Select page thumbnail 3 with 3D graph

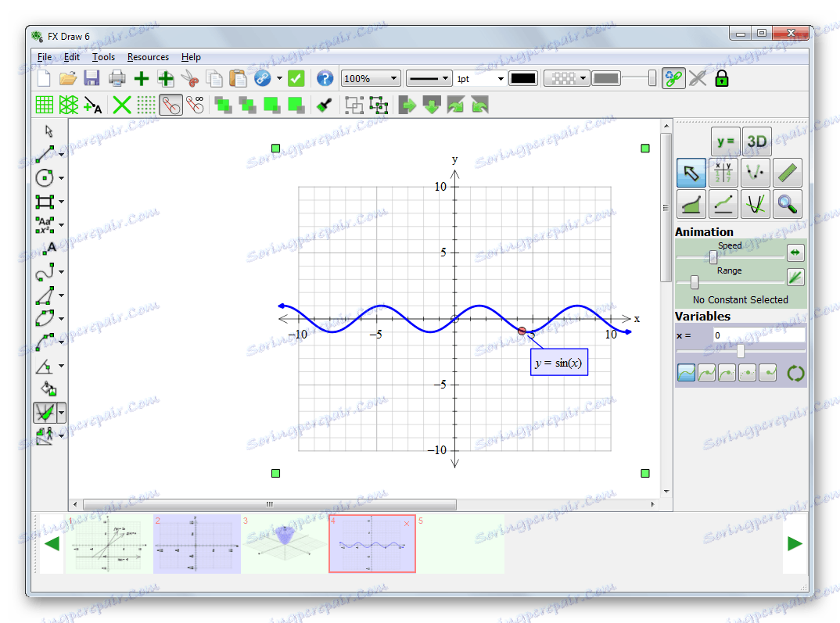coord(284,544)
